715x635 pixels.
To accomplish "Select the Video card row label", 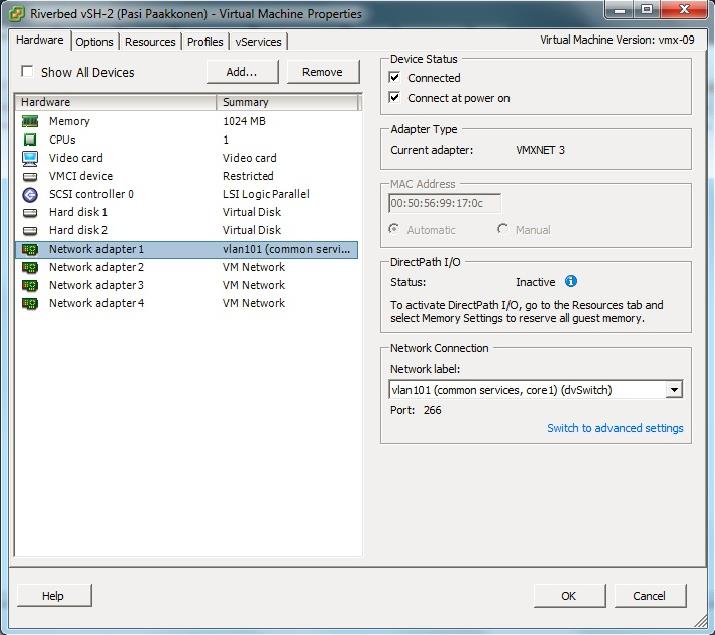I will point(76,158).
